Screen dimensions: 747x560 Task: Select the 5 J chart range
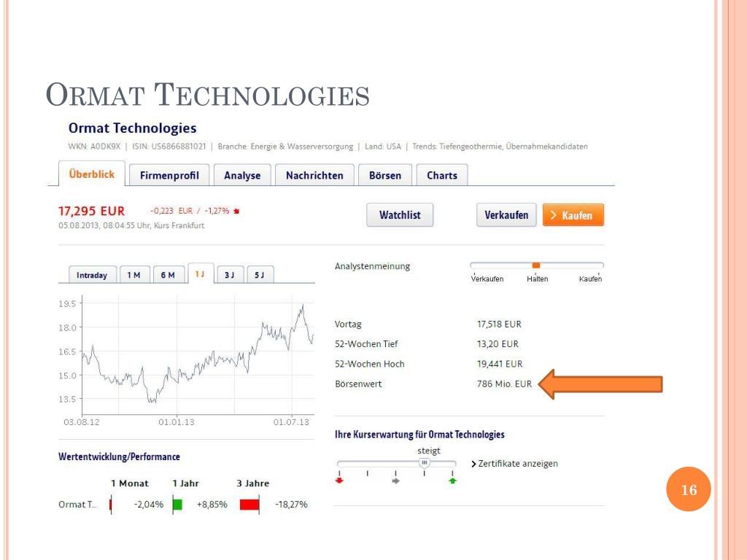pos(260,275)
